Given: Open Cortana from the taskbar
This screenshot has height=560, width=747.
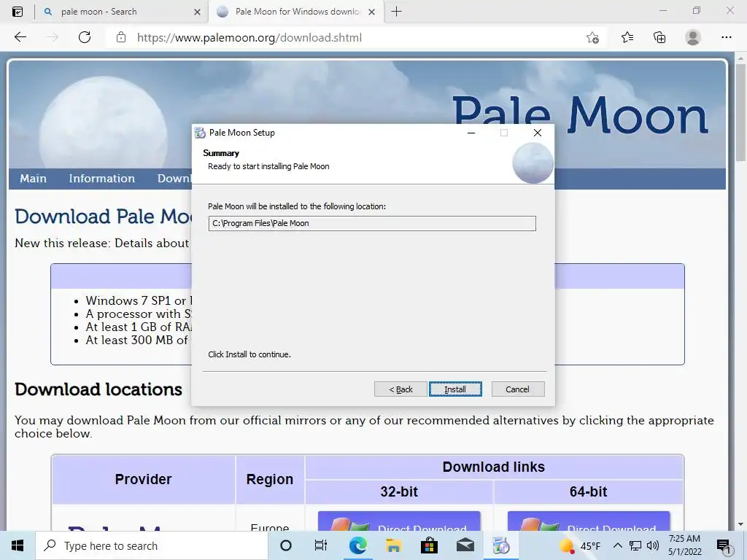Looking at the screenshot, I should point(286,545).
